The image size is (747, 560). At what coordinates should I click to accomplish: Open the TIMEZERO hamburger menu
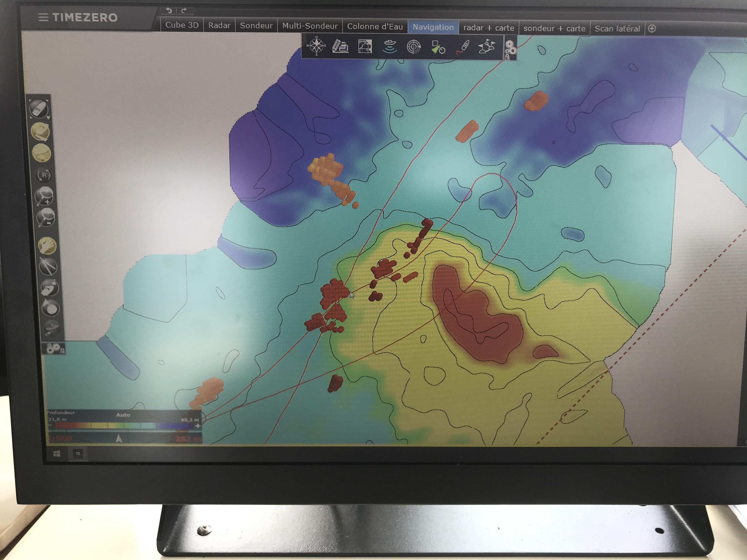click(43, 17)
